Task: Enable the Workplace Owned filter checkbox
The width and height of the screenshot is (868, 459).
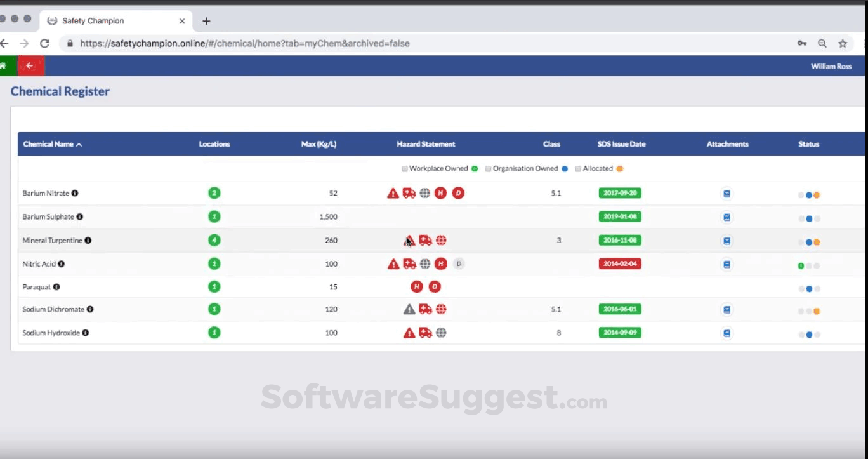Action: (404, 169)
